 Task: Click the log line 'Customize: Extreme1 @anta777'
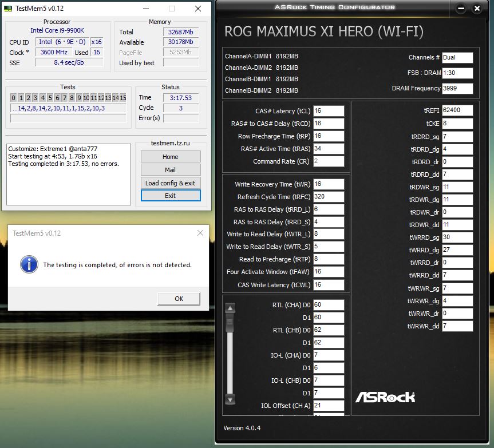pos(53,149)
